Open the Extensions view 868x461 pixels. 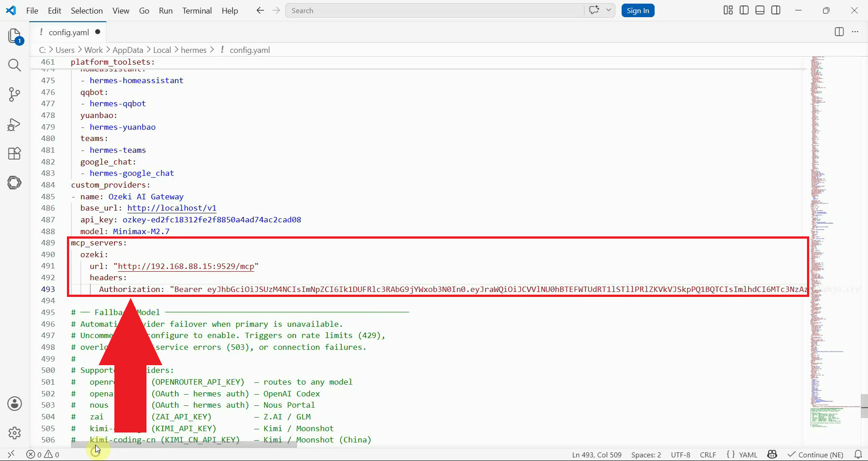click(14, 154)
